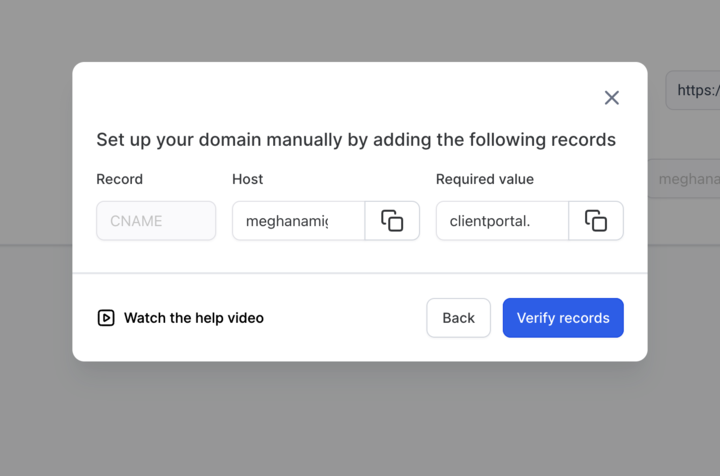Viewport: 720px width, 476px height.
Task: Copy the Host value
Action: (392, 221)
